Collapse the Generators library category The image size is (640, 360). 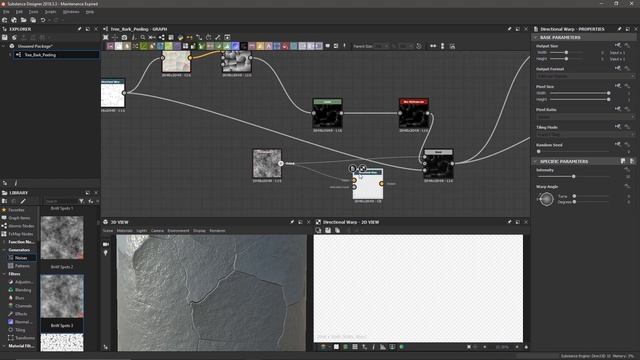4,250
